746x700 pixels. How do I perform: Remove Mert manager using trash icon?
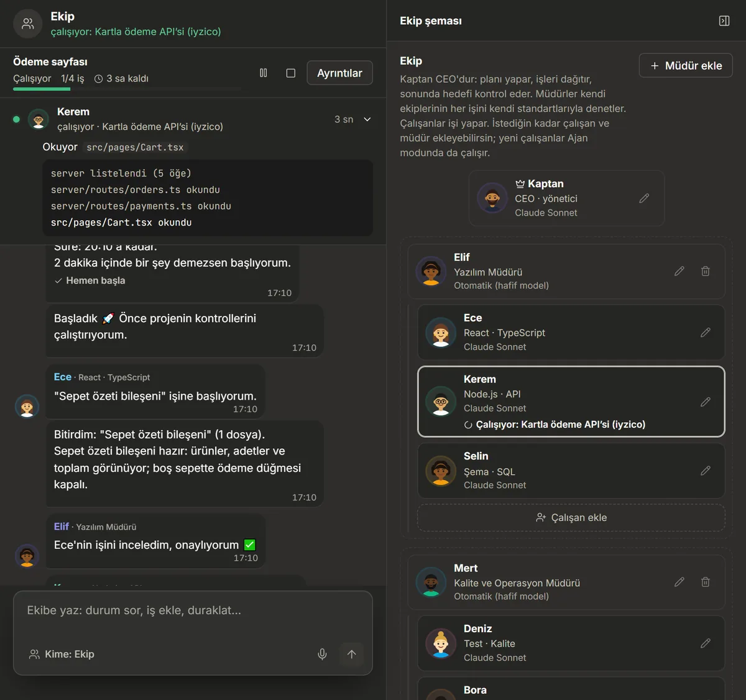pos(706,582)
